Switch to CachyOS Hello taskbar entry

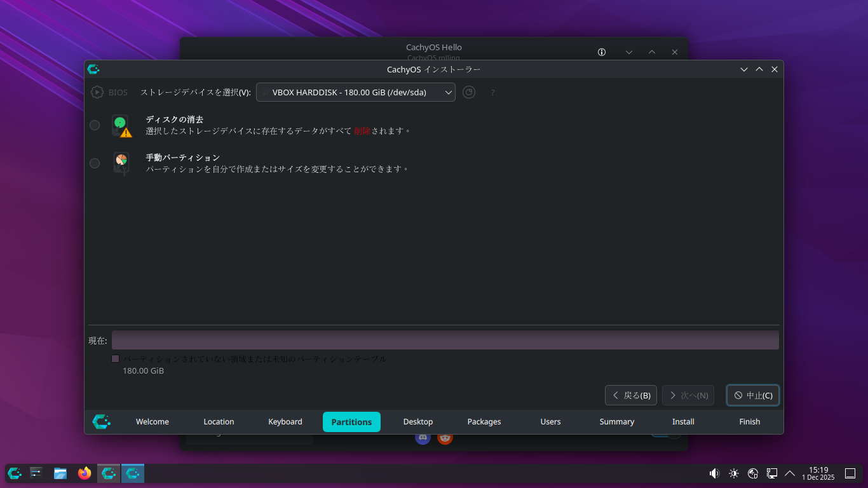point(109,473)
